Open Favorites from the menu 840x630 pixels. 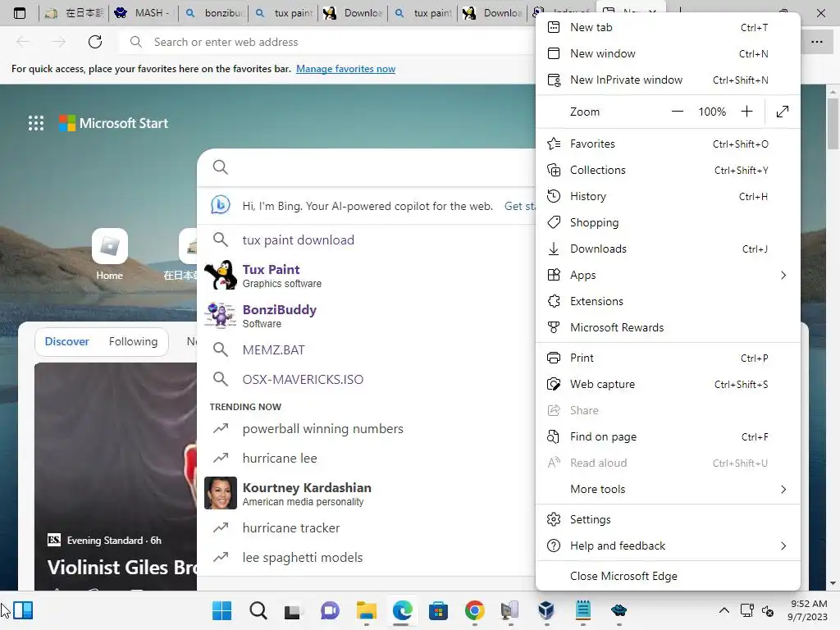pos(668,144)
